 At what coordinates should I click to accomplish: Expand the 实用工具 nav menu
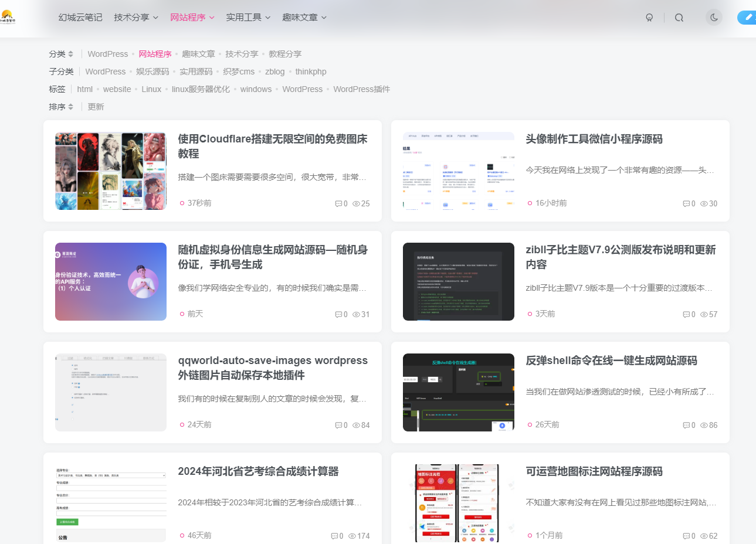[249, 18]
